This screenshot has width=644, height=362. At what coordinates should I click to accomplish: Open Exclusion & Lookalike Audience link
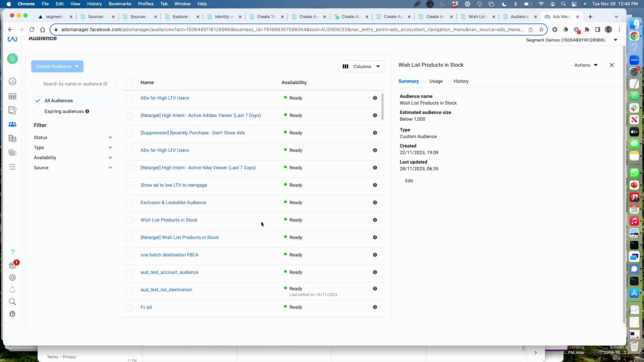click(173, 202)
